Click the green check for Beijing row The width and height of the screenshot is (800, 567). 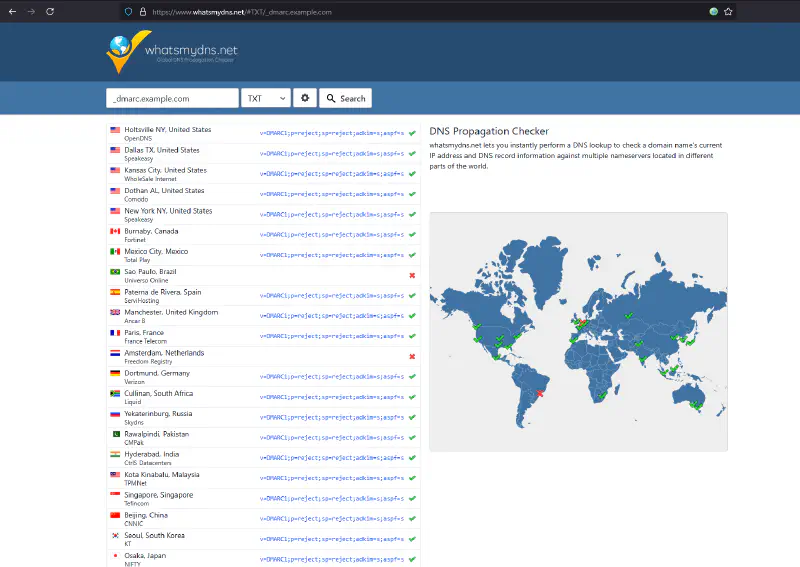tap(412, 519)
